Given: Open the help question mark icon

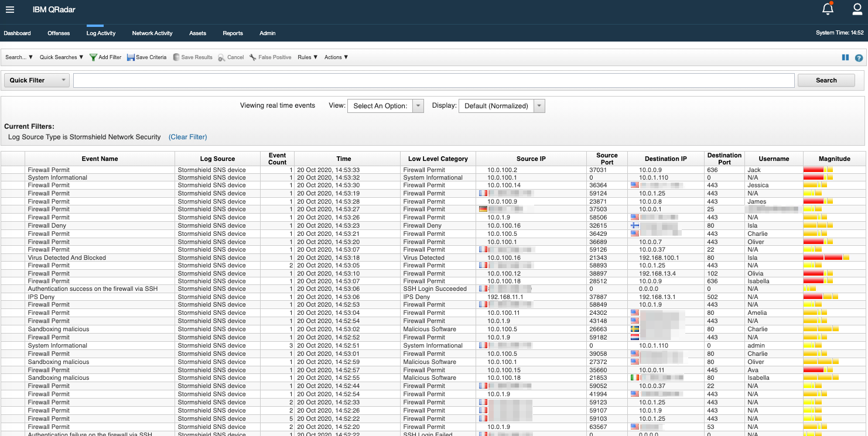Looking at the screenshot, I should pyautogui.click(x=859, y=57).
